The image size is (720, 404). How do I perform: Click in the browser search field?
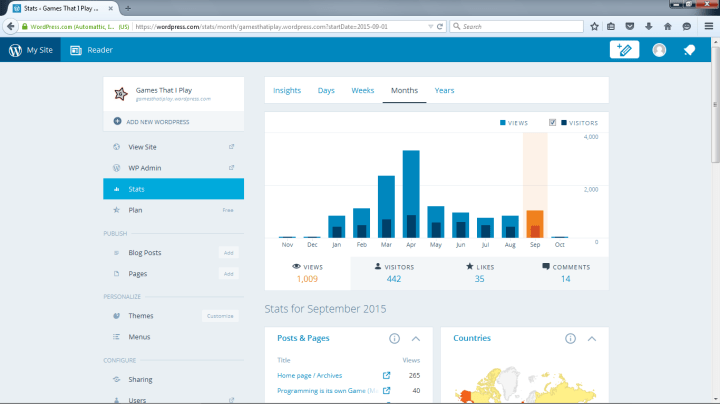517,27
